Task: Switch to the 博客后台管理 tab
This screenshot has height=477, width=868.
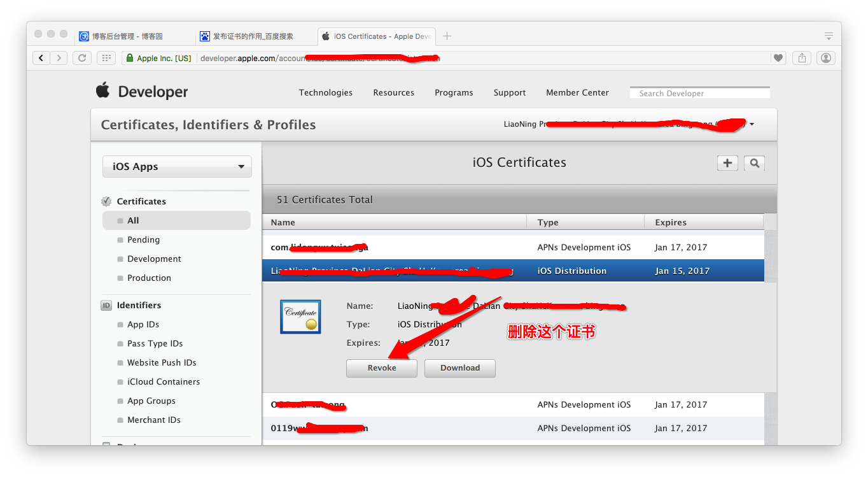Action: 127,36
